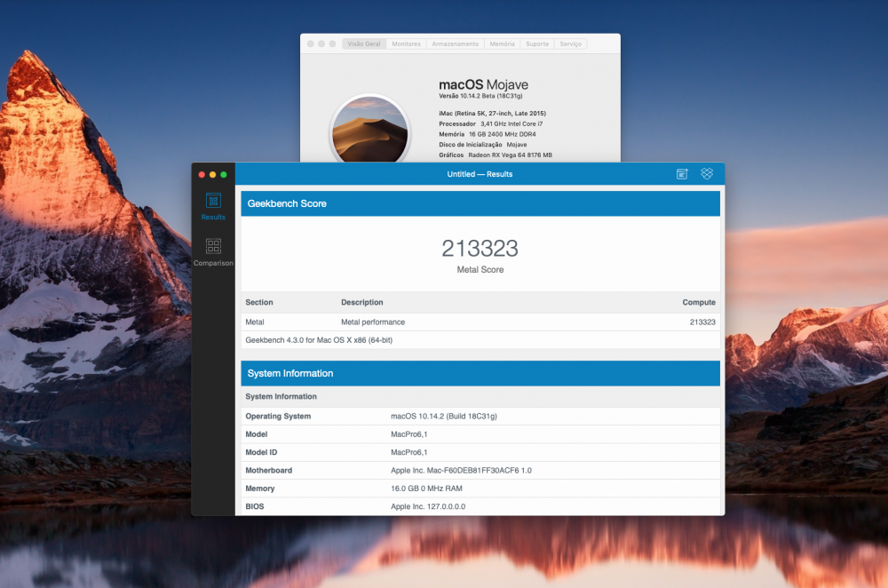Switch to the Serviço tab
The image size is (888, 588).
[570, 44]
